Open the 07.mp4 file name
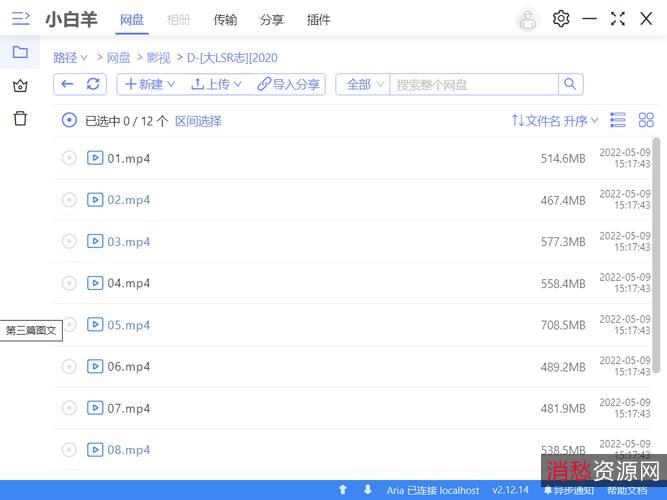This screenshot has width=667, height=500. tap(128, 409)
